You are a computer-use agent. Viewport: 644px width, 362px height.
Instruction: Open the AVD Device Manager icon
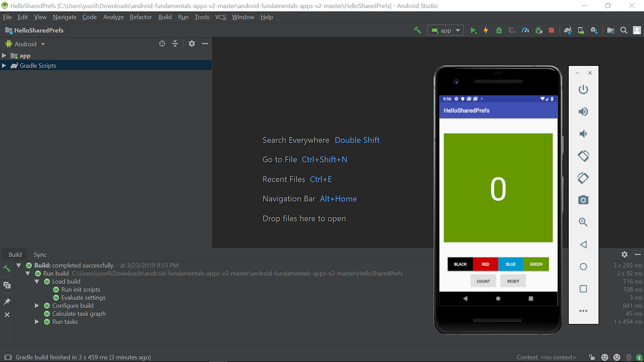581,30
